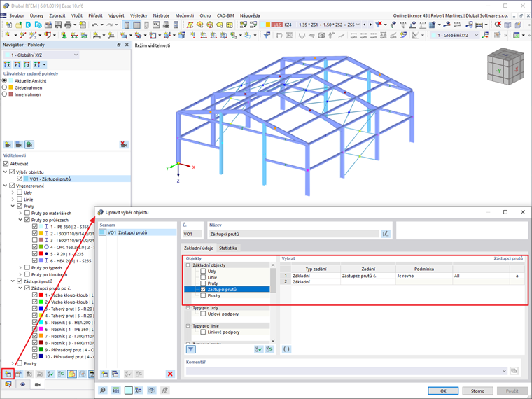Click the search help icon at dialog bottom
532x399 pixels.
(102, 391)
